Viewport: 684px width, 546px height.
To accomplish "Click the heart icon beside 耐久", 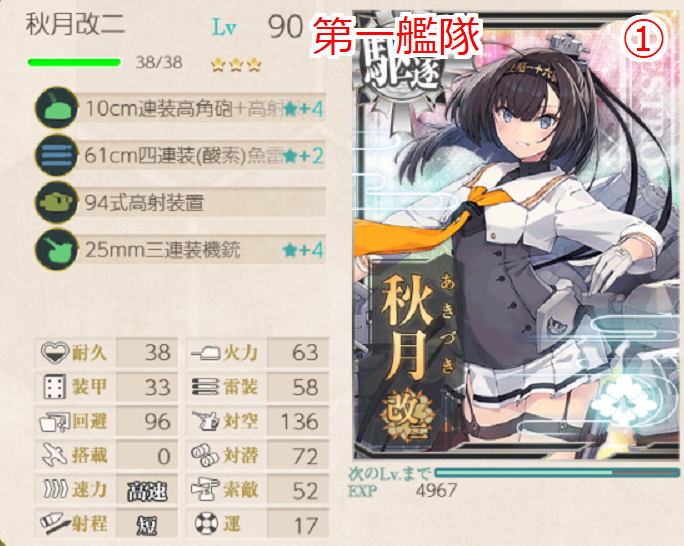I will tap(55, 352).
